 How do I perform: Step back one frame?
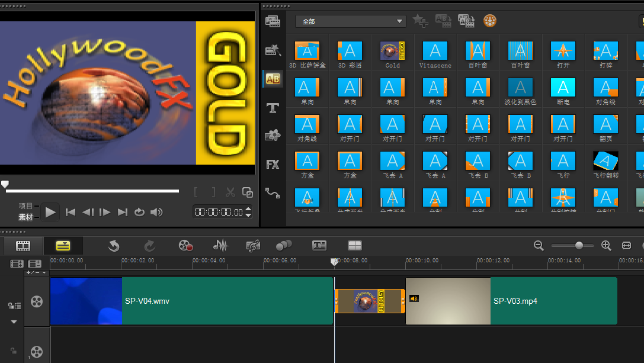point(88,213)
